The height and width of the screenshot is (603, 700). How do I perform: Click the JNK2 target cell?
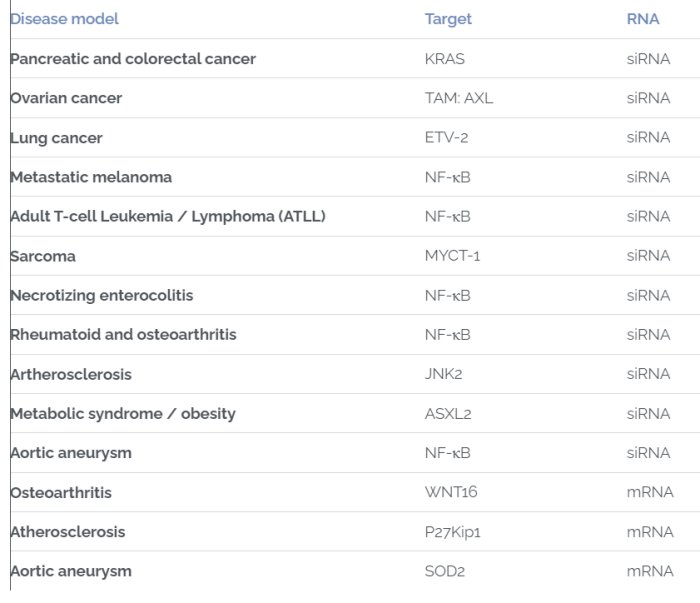(444, 374)
